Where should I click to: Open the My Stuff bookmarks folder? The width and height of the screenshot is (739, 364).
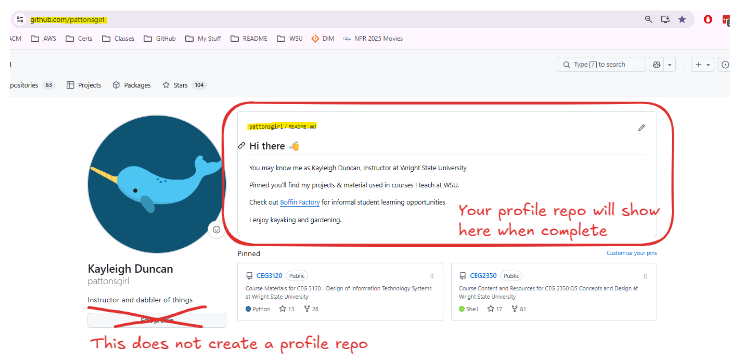[x=203, y=39]
